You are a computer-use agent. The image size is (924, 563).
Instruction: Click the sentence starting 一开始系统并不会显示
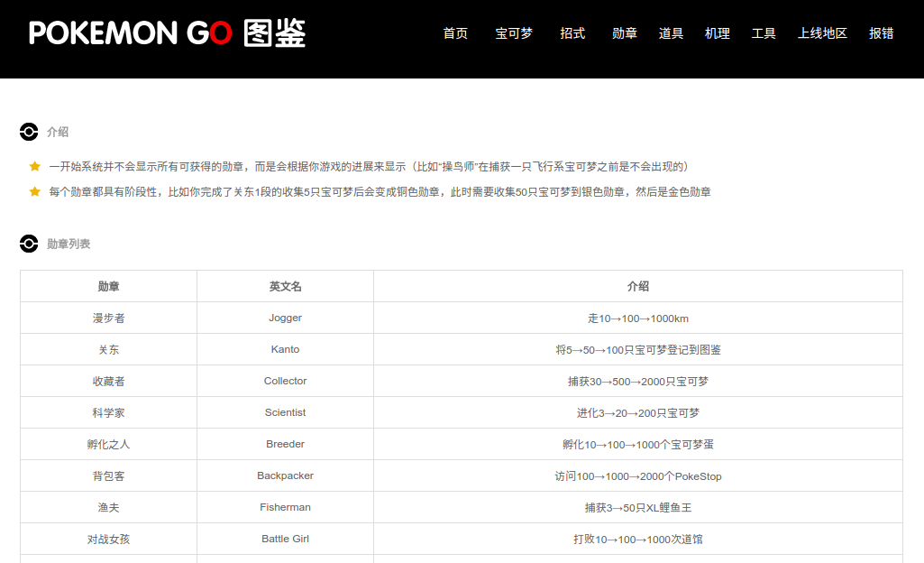369,167
